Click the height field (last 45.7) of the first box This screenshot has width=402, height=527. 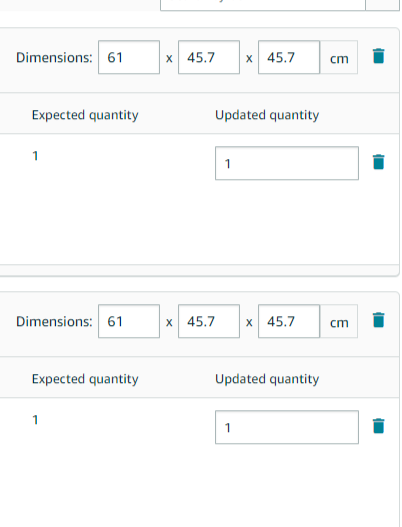pos(289,57)
